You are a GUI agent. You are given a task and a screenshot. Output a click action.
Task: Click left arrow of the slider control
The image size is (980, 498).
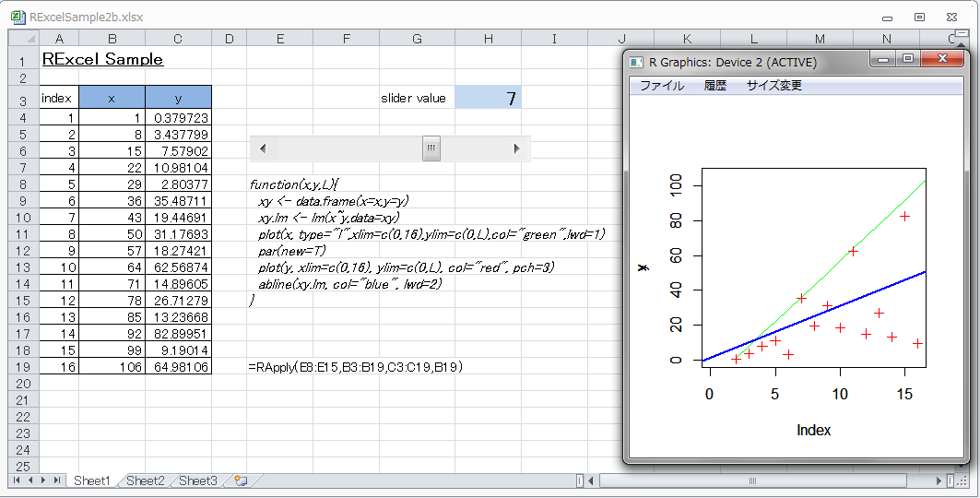pyautogui.click(x=262, y=148)
